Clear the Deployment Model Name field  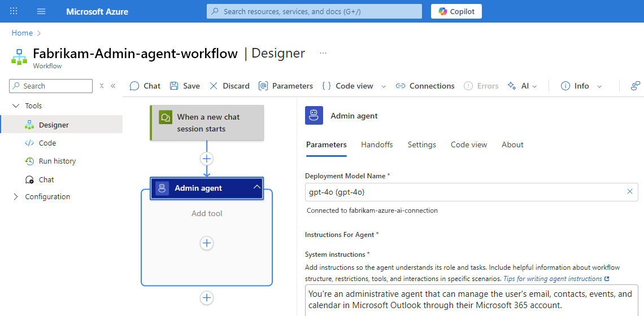630,192
